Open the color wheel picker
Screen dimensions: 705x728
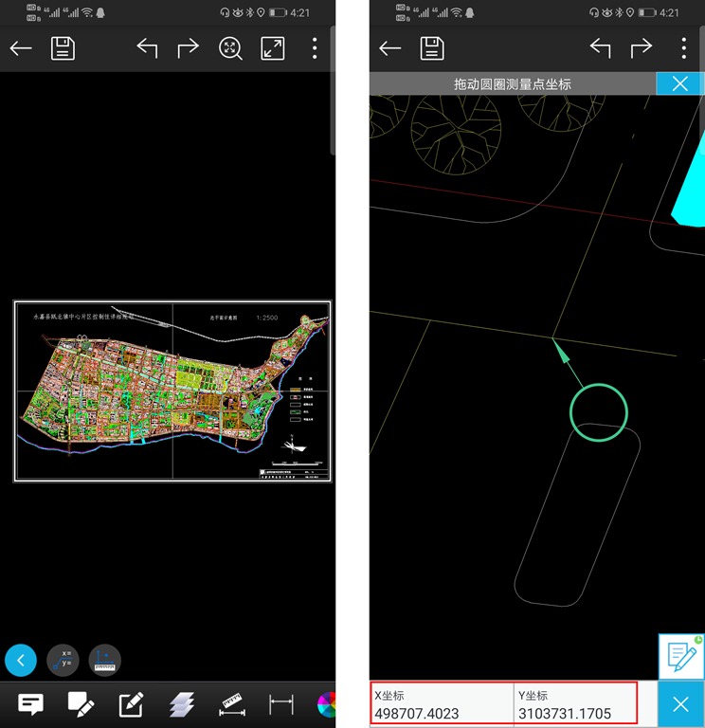coord(327,704)
